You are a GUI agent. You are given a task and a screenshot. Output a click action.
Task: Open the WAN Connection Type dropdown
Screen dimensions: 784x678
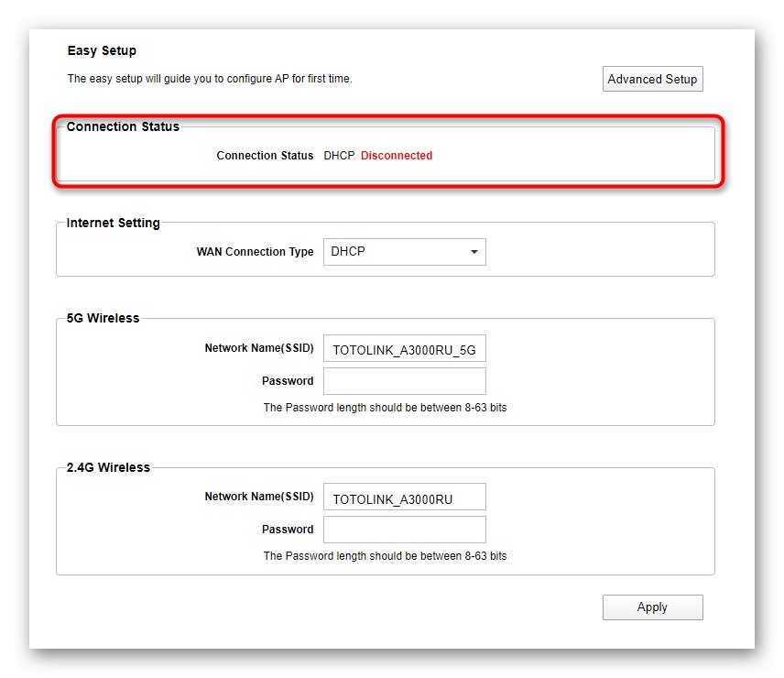[404, 252]
